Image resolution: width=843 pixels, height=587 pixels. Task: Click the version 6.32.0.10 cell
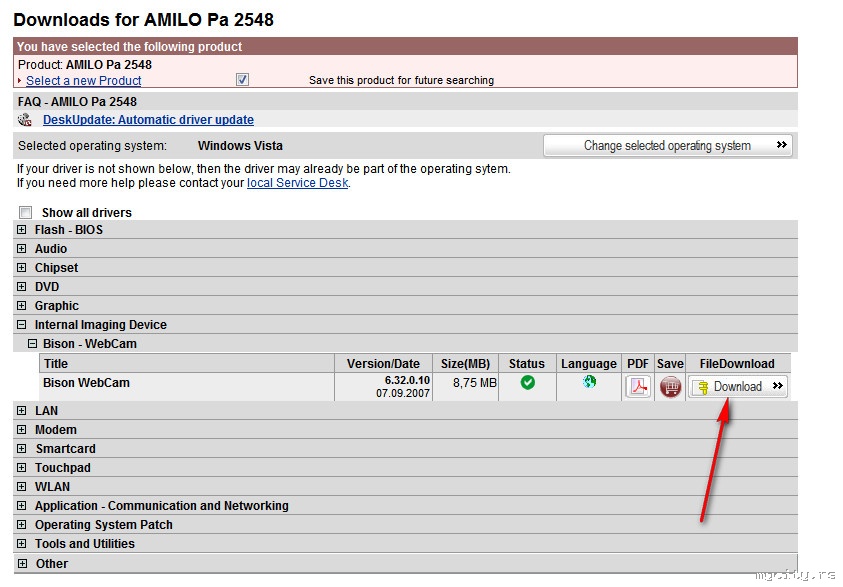point(383,386)
